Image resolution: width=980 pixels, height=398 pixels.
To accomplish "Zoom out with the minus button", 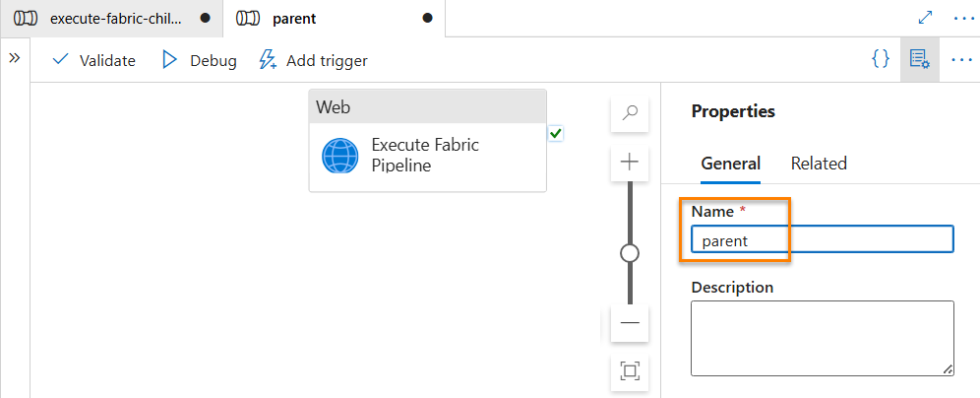I will coord(630,323).
